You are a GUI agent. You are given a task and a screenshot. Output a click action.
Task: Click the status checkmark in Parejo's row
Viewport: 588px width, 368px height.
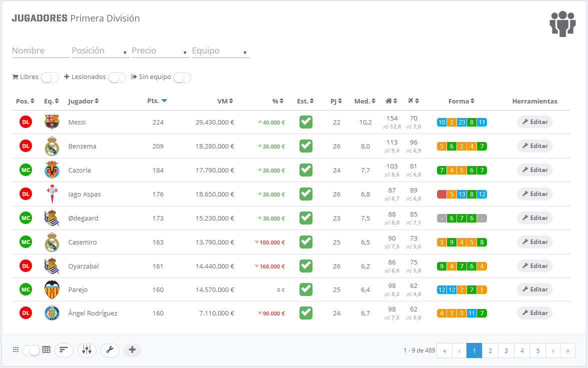(x=306, y=289)
